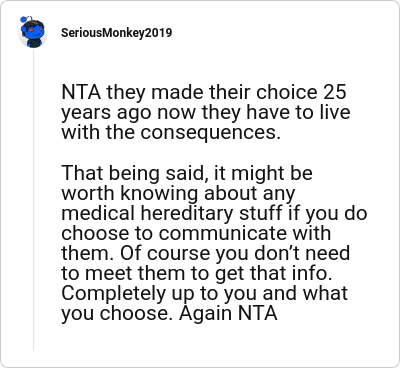Image resolution: width=400 pixels, height=368 pixels.
Task: Collapse the comment using the vertical thread line
Action: (33, 200)
